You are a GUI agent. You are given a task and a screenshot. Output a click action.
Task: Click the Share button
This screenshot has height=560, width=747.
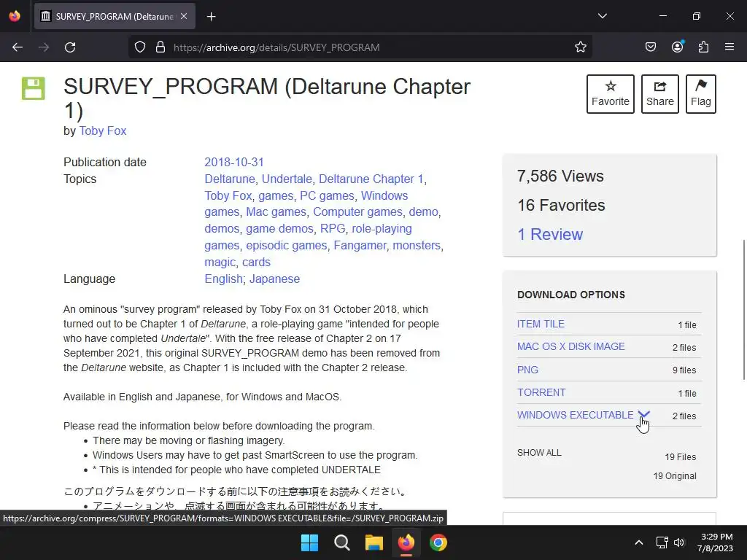tap(659, 94)
